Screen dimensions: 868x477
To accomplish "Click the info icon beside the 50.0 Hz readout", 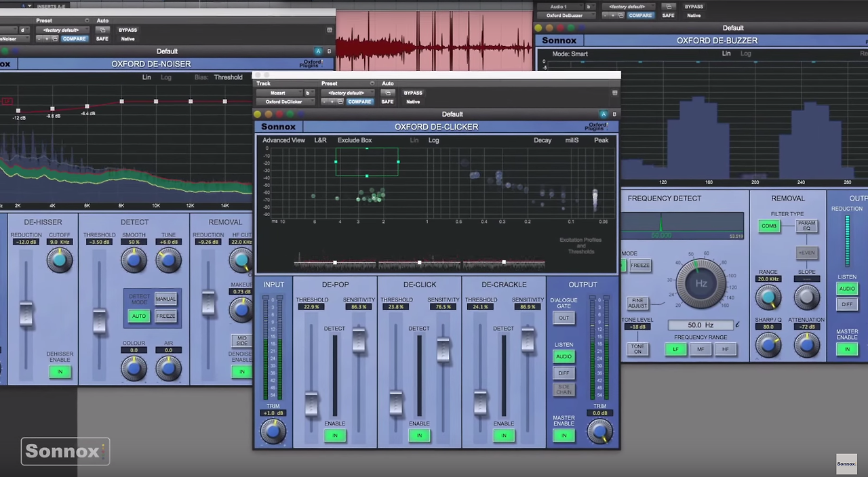I will coord(737,325).
